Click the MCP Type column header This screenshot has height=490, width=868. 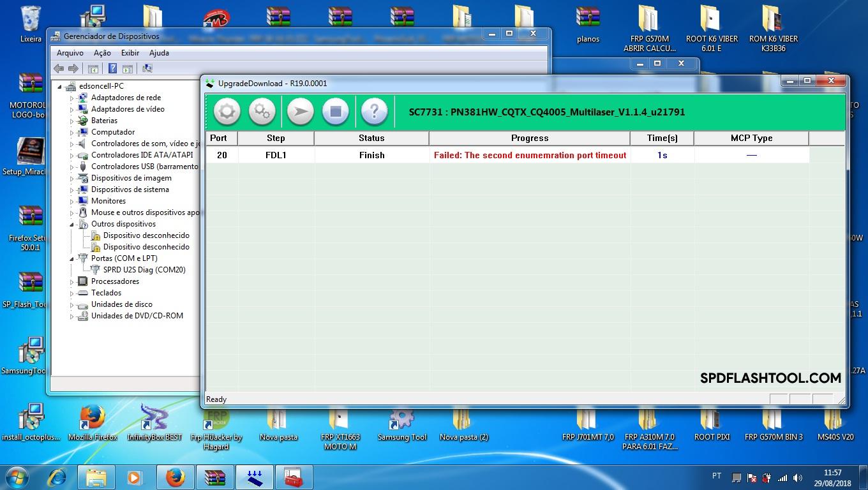751,138
